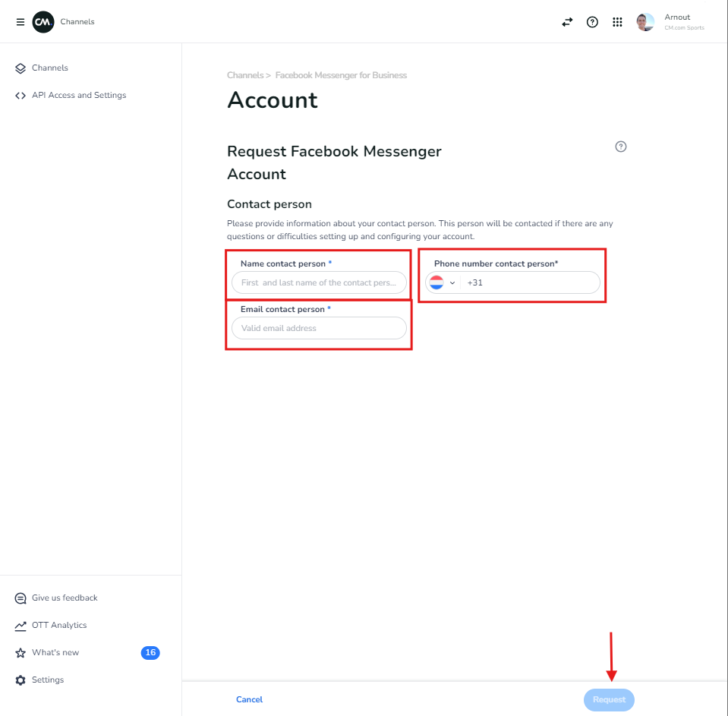Screen dimensions: 728x716
Task: Click help icon beside Request Facebook Messenger heading
Action: (620, 147)
